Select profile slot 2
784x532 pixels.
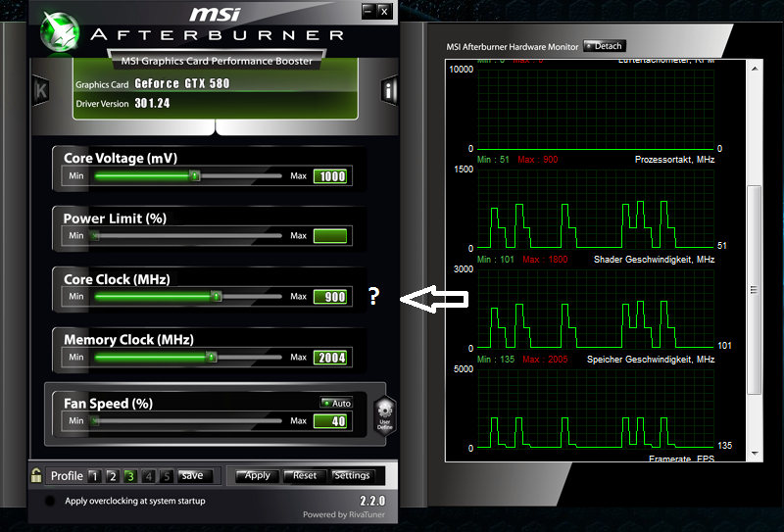tap(113, 476)
